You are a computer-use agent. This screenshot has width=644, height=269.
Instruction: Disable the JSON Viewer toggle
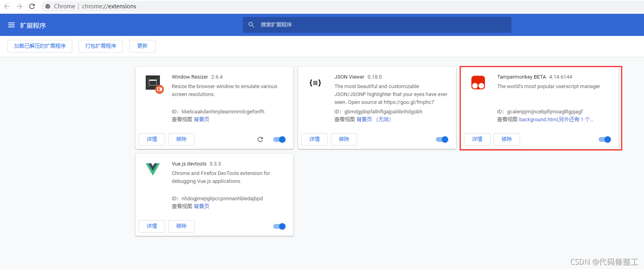pos(442,139)
